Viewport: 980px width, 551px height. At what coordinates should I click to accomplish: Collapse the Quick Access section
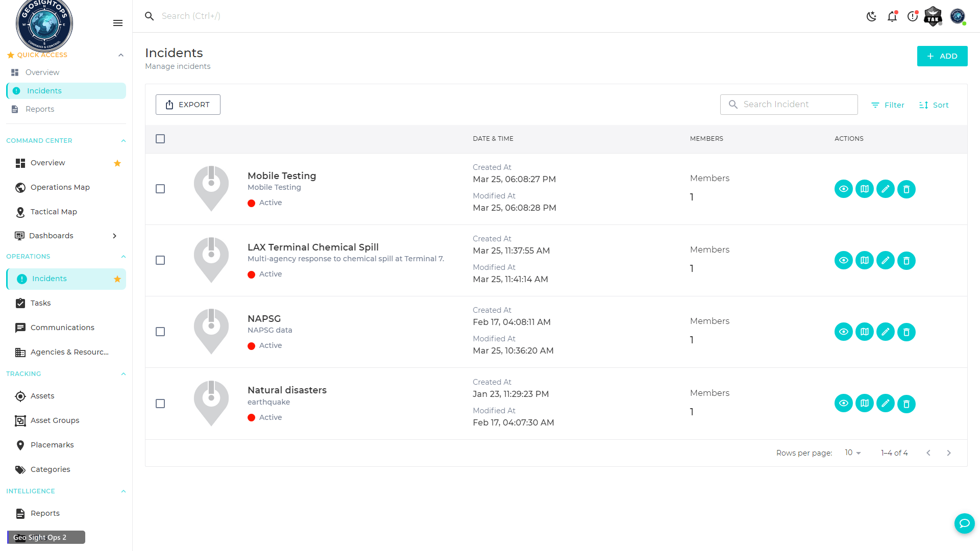click(120, 55)
